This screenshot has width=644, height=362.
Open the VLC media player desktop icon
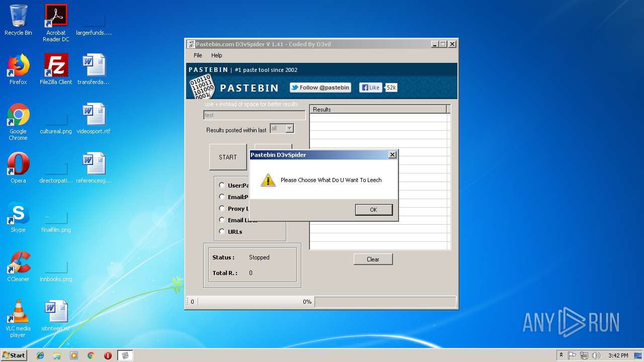pyautogui.click(x=18, y=319)
